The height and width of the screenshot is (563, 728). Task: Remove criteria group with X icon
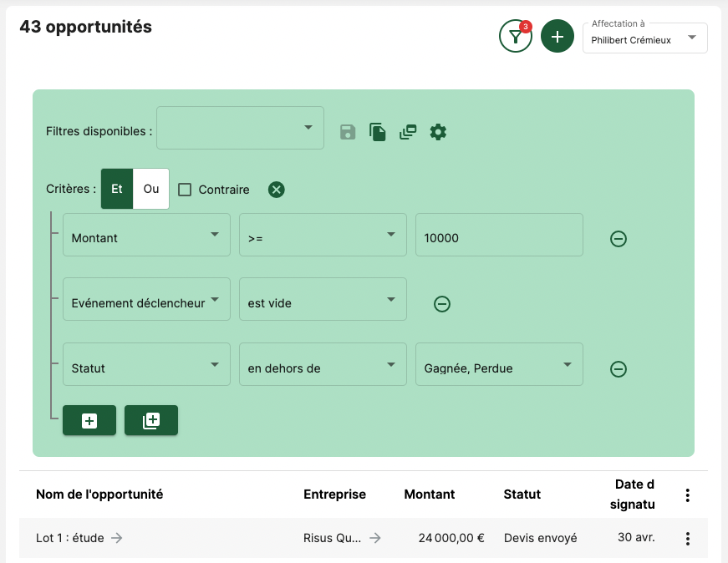tap(277, 190)
